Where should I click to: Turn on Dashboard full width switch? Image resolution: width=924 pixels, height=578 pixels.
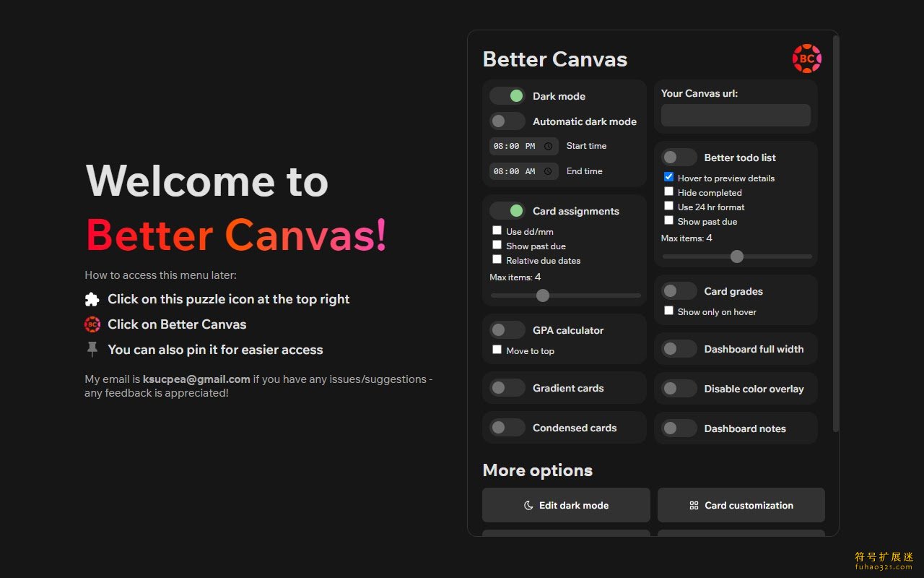[679, 349]
